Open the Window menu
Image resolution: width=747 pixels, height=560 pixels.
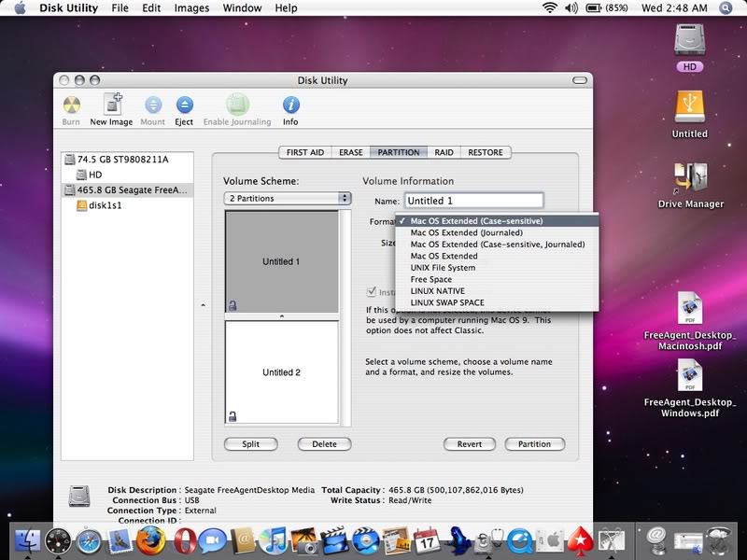242,8
